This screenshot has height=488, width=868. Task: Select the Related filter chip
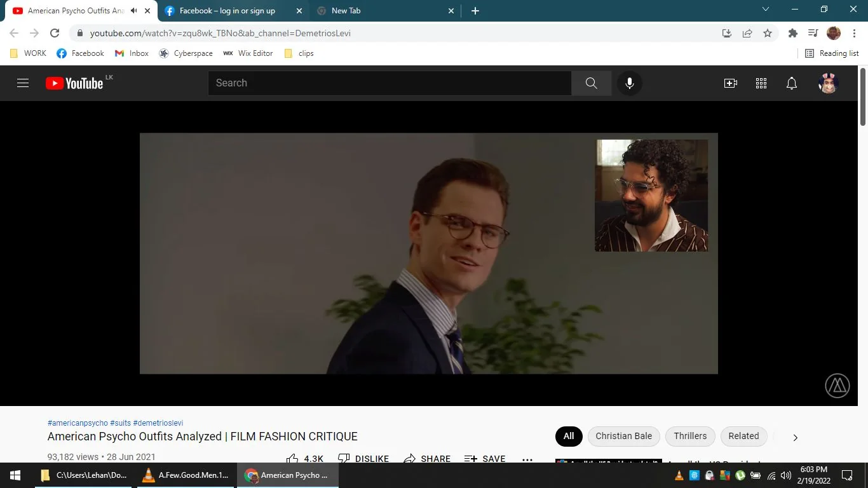[743, 436]
